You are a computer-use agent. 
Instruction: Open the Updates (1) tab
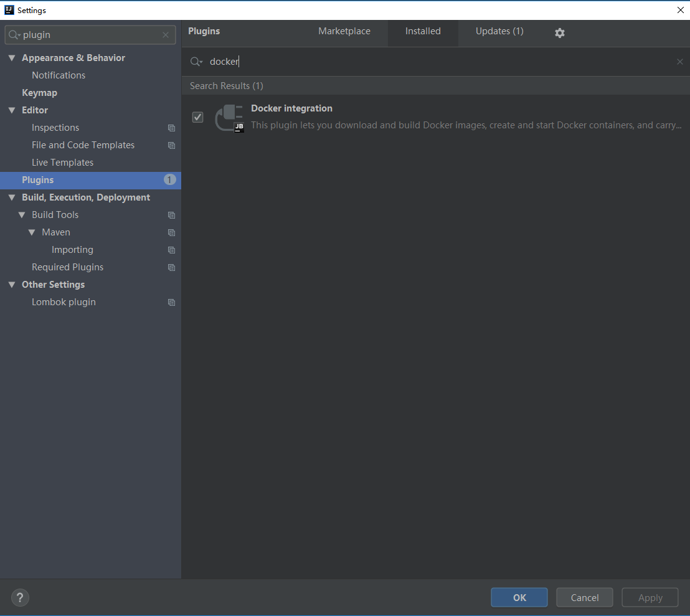[499, 31]
